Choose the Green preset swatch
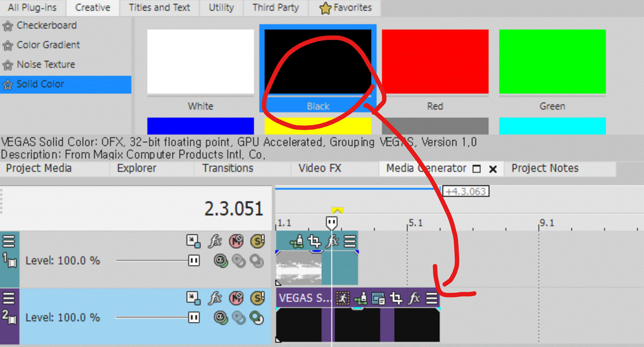644x347 pixels. point(552,62)
